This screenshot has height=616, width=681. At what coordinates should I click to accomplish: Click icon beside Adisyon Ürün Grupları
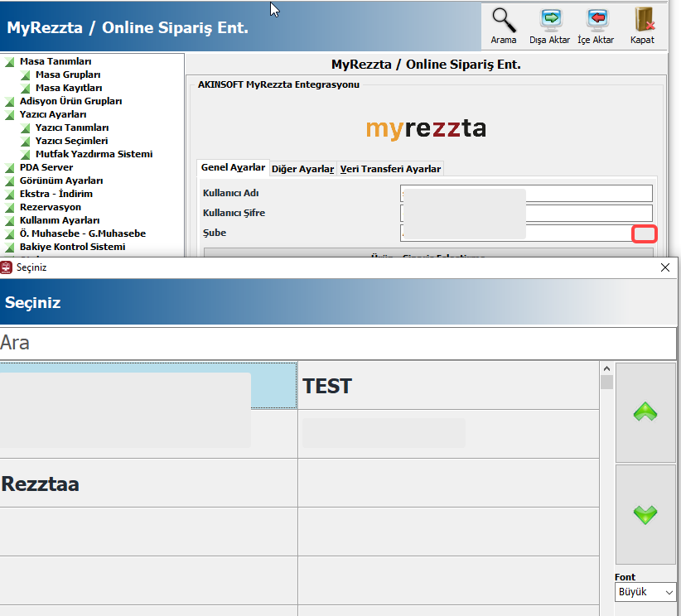(x=10, y=102)
